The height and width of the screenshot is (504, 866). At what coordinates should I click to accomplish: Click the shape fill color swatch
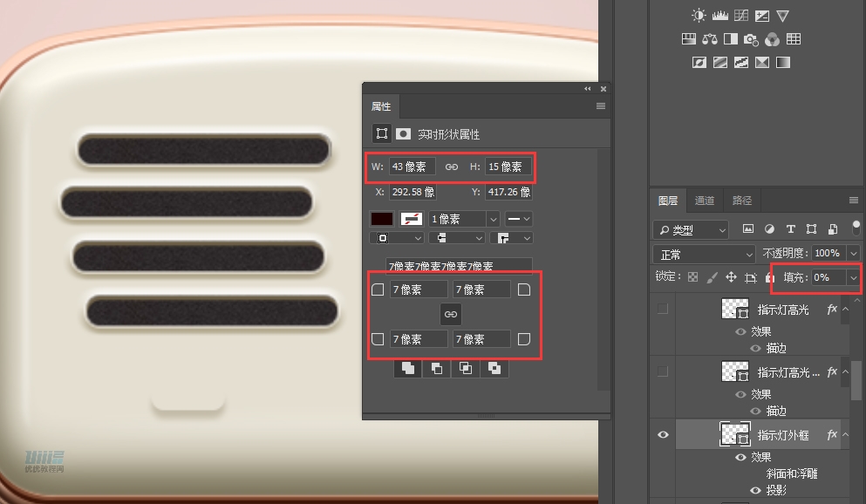point(382,219)
